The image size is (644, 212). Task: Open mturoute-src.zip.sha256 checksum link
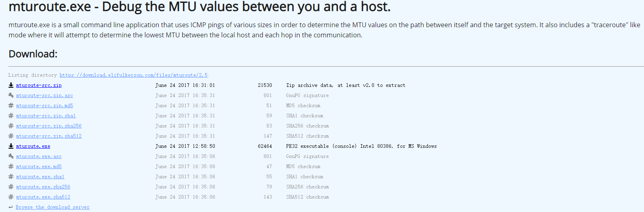click(49, 126)
